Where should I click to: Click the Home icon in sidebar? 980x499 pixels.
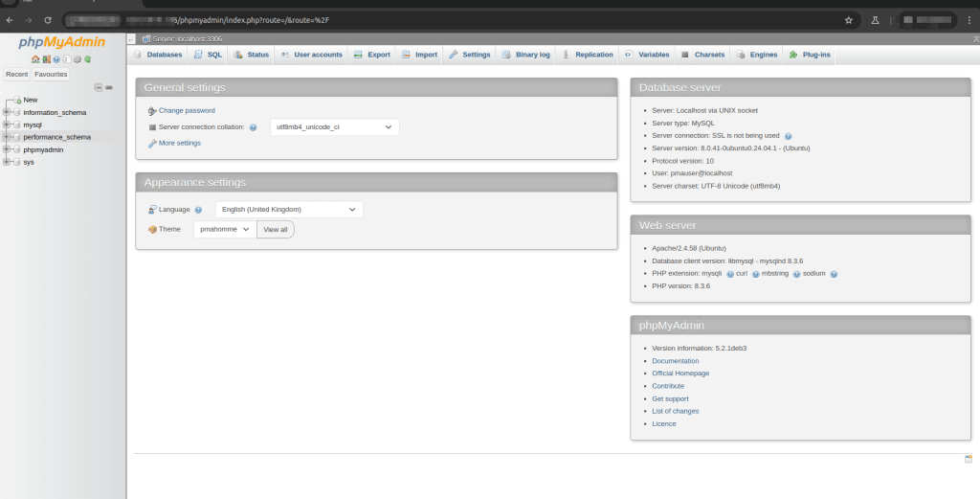[35, 59]
